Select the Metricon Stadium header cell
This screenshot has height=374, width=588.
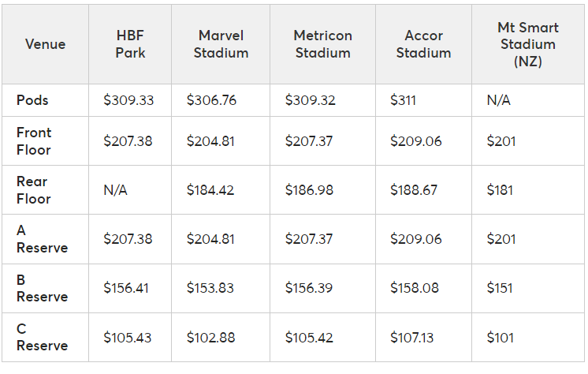click(x=322, y=44)
